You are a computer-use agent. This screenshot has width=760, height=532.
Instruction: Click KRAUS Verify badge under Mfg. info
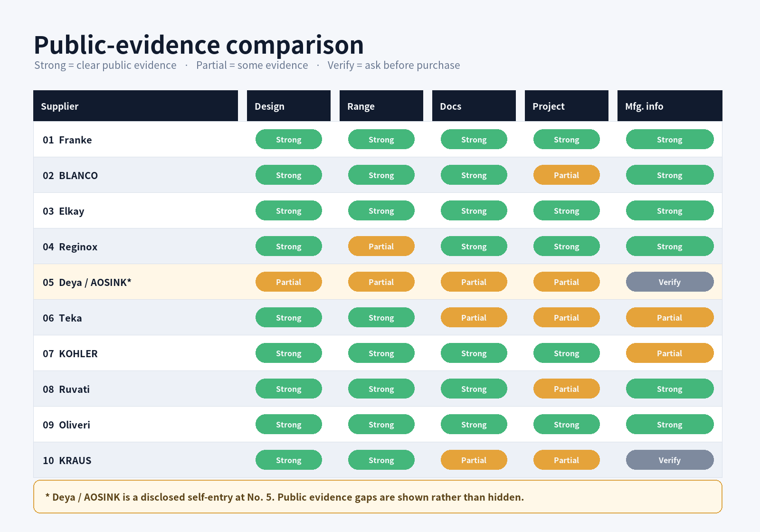tap(670, 460)
